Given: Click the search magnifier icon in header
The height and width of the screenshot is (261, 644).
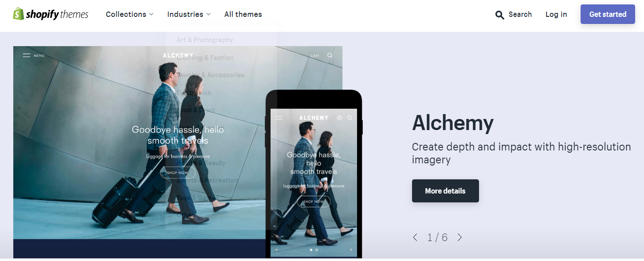Looking at the screenshot, I should click(500, 15).
